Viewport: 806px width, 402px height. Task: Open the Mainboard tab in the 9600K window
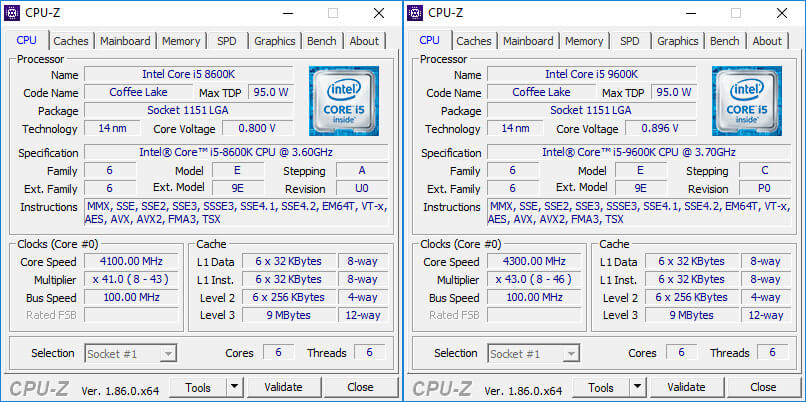tap(528, 41)
